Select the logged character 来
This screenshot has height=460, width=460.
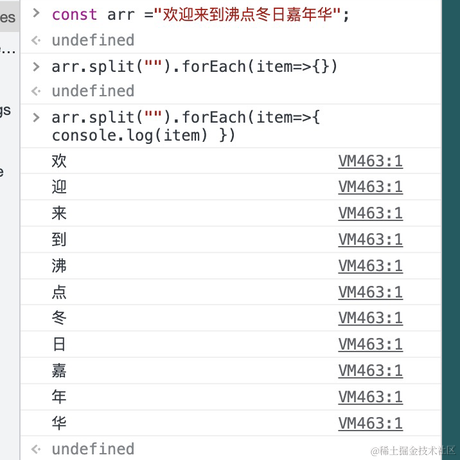59,213
